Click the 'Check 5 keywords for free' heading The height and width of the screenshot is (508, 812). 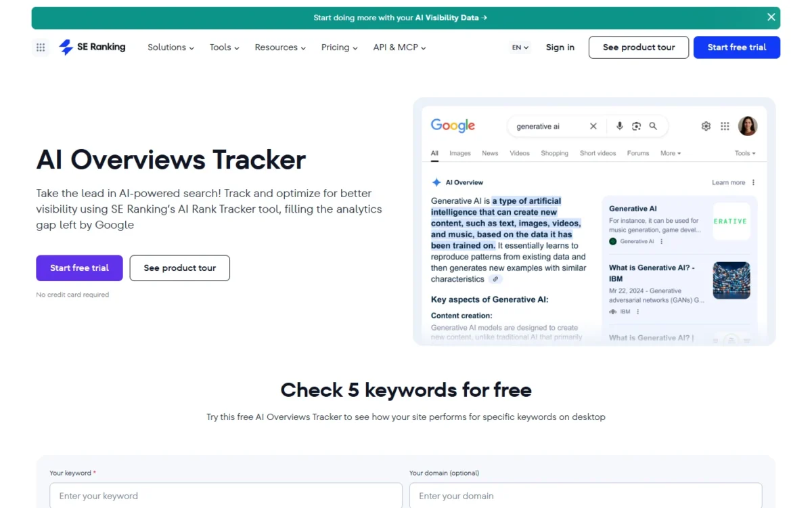[406, 390]
